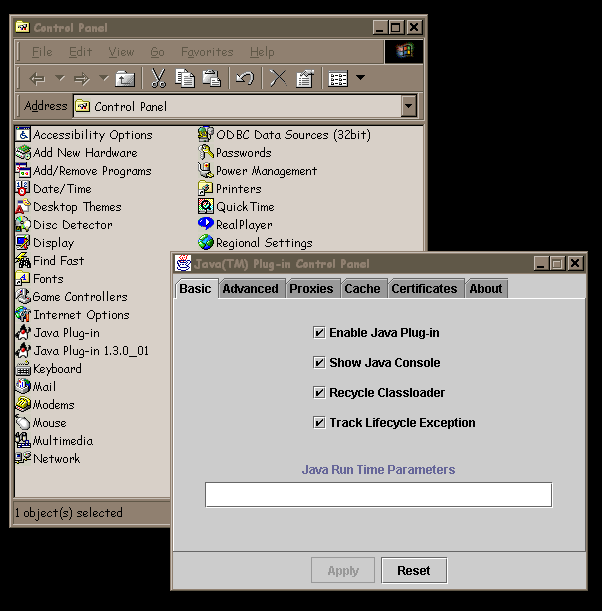This screenshot has height=611, width=602.
Task: Open the Desktop Themes icon
Action: (x=23, y=207)
